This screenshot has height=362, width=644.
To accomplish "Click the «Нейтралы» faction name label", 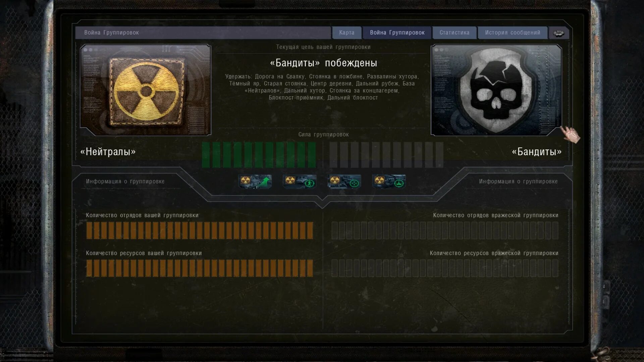I will click(108, 152).
